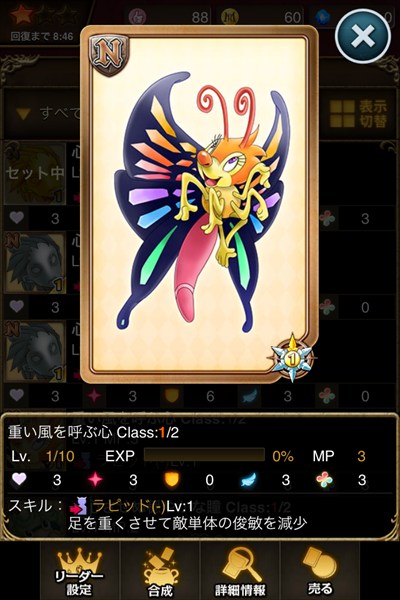Image resolution: width=400 pixels, height=600 pixels.
Task: Tap the N rarity shield badge
Action: [x=109, y=54]
